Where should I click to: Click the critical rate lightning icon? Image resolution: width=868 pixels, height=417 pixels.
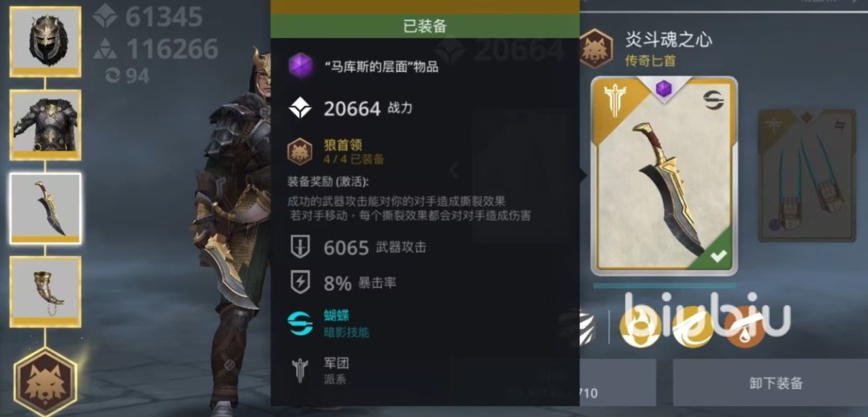click(x=300, y=282)
